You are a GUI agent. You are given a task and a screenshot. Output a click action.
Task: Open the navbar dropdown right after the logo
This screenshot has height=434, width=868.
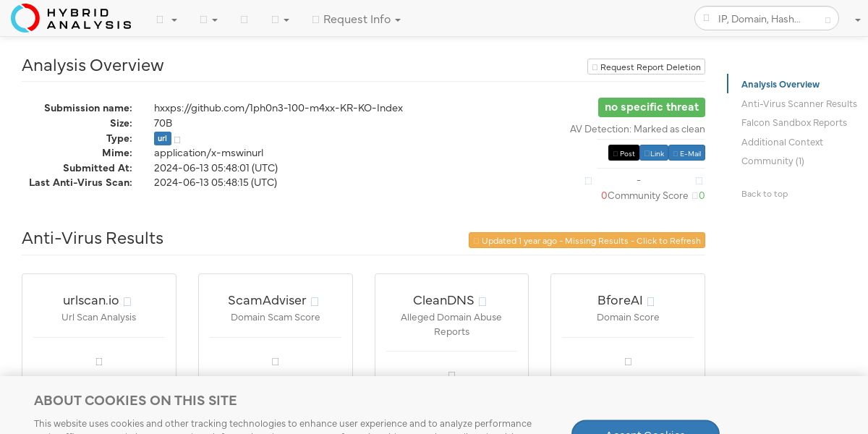tap(166, 20)
